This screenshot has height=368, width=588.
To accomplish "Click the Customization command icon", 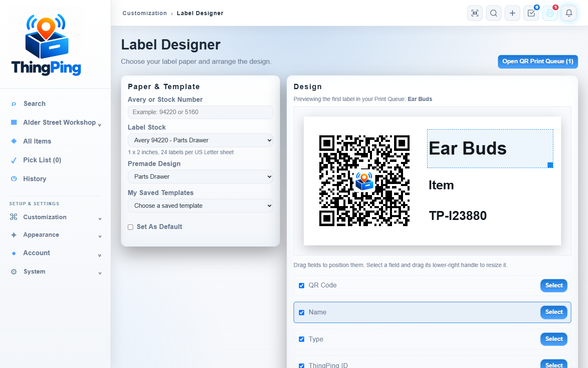I will (x=14, y=217).
